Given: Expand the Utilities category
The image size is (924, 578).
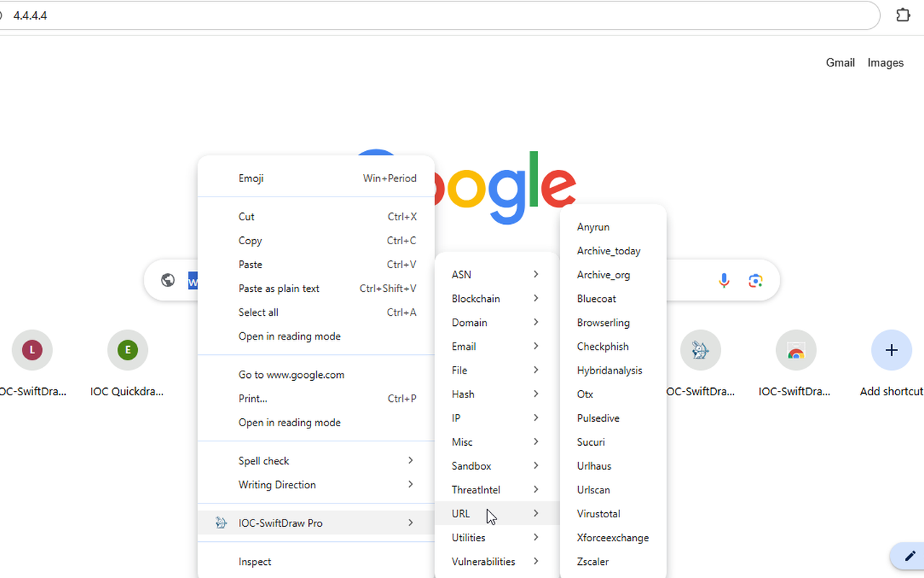Looking at the screenshot, I should click(497, 538).
